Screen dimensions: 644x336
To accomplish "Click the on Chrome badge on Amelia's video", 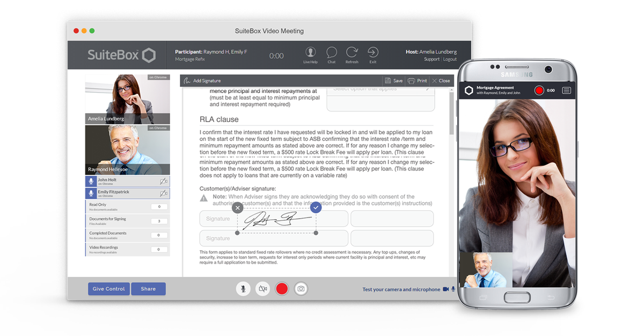I will (x=158, y=77).
